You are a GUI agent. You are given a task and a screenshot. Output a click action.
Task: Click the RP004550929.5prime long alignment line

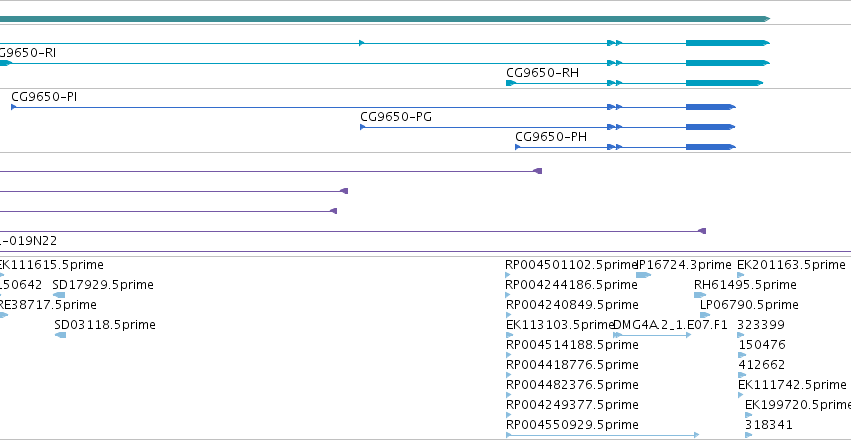tap(602, 435)
